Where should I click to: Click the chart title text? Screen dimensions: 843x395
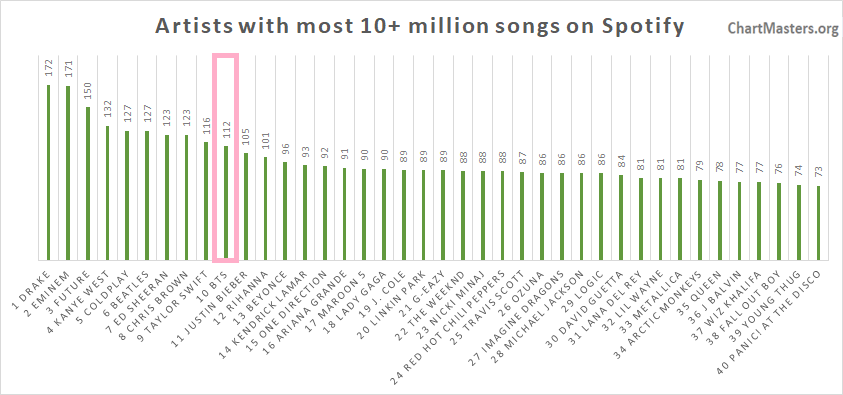coord(419,26)
